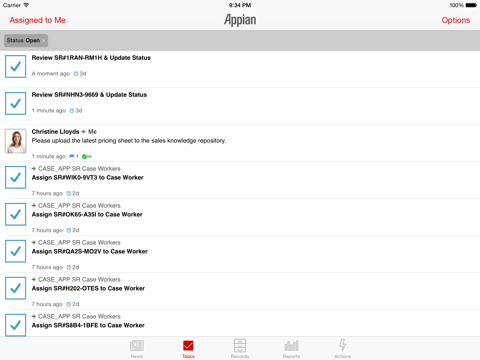The width and height of the screenshot is (480, 360).
Task: Click the comment bubble icon on Christine's task
Action: (x=72, y=156)
